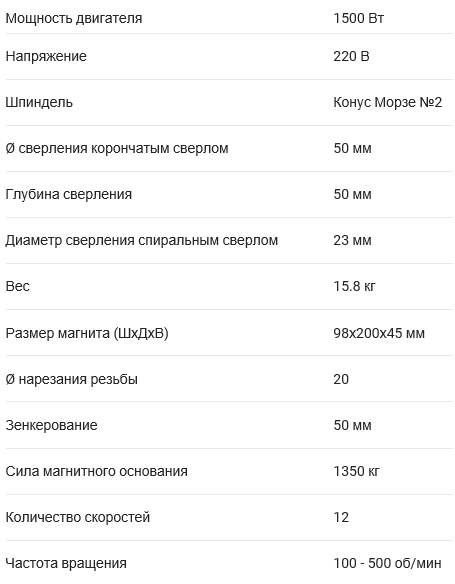The width and height of the screenshot is (455, 584).
Task: Select the '1350 кг' value
Action: click(x=356, y=472)
